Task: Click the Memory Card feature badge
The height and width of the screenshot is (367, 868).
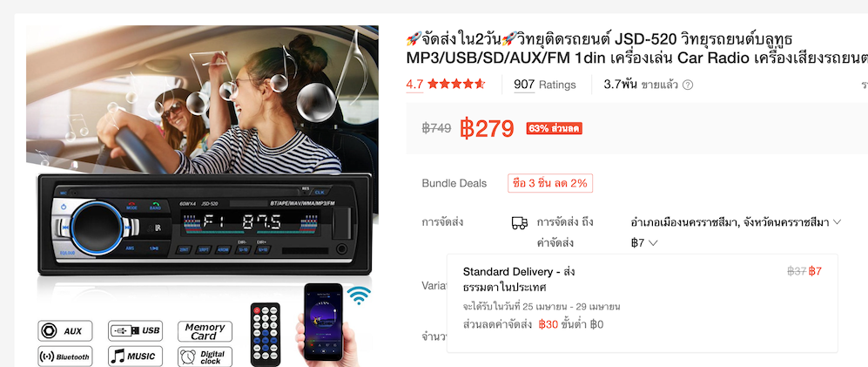Action: pos(205,331)
